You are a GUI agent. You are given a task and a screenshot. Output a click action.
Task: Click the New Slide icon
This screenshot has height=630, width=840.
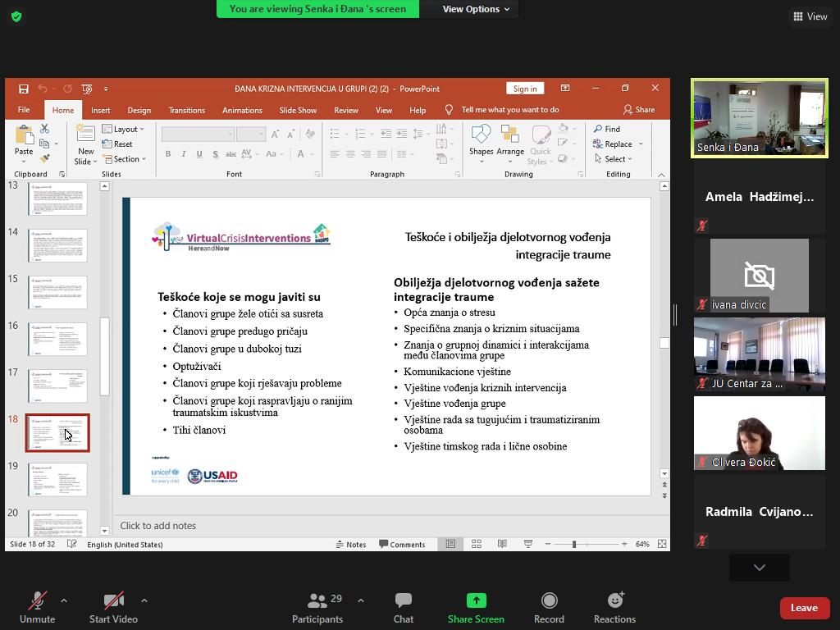coord(85,135)
